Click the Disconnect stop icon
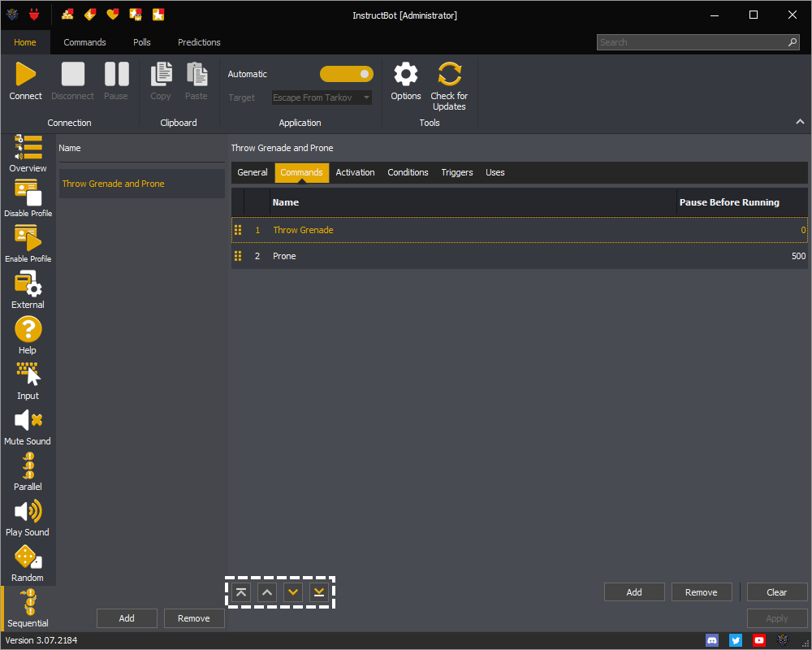This screenshot has width=812, height=650. pyautogui.click(x=72, y=74)
